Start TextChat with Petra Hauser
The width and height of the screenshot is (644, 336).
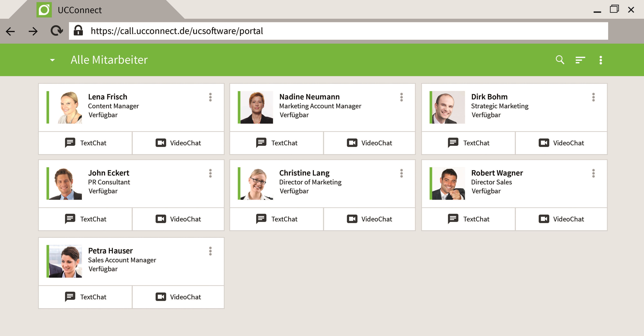point(85,297)
